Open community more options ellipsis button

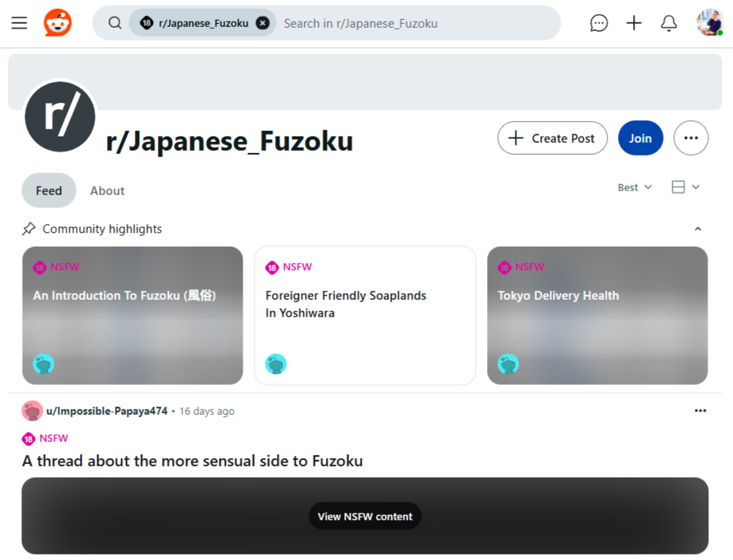691,138
